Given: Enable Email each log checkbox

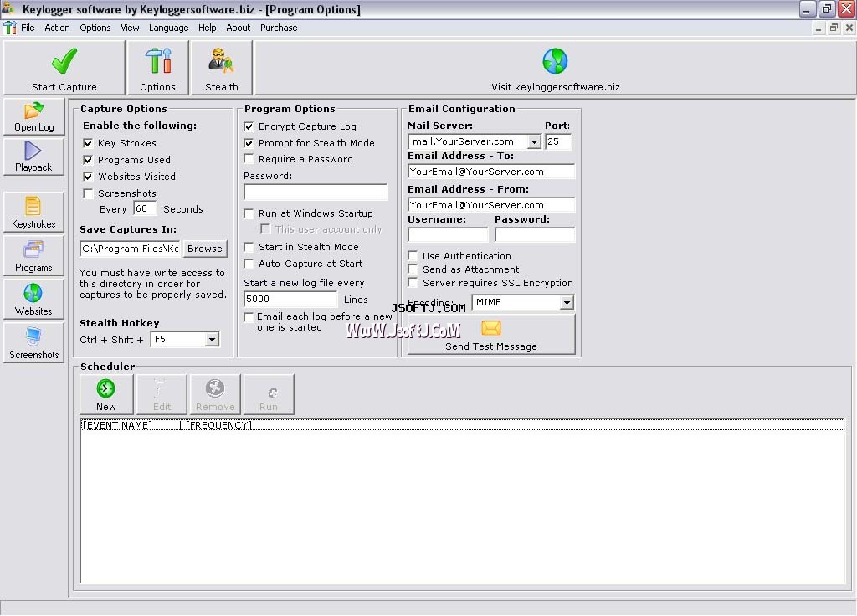Looking at the screenshot, I should pyautogui.click(x=249, y=317).
